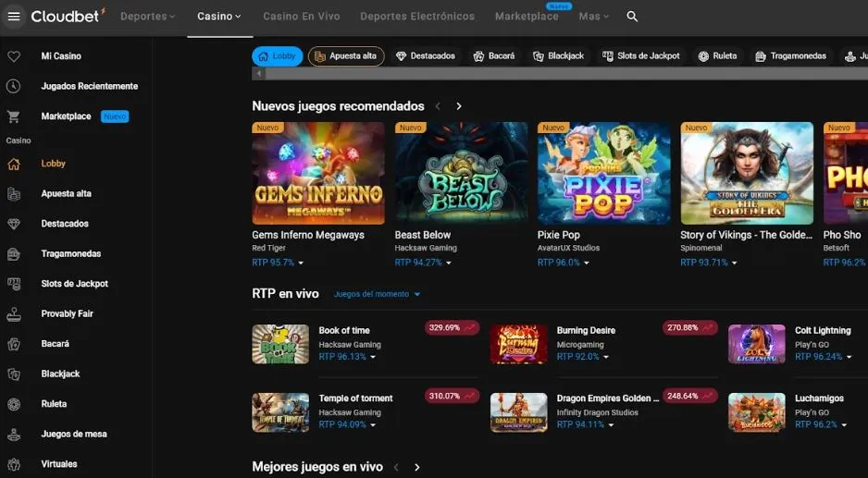Image resolution: width=868 pixels, height=478 pixels.
Task: Show previous Mejores juegos en vivo
Action: click(396, 468)
